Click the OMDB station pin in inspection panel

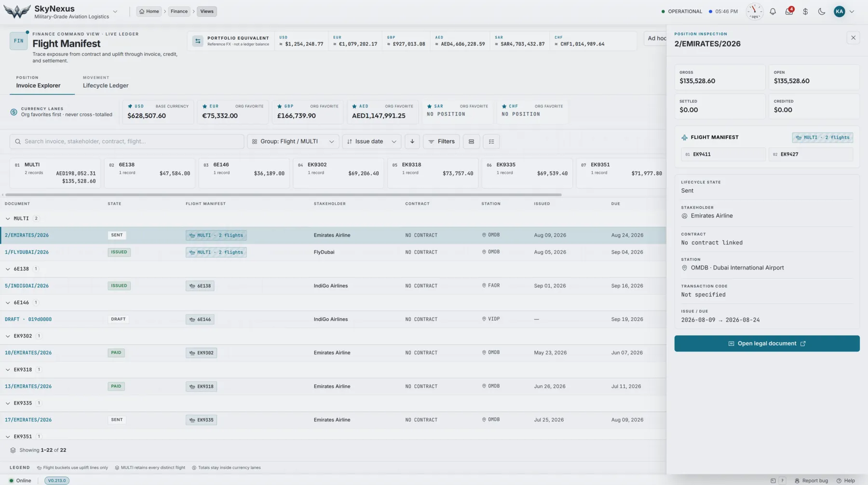[684, 268]
